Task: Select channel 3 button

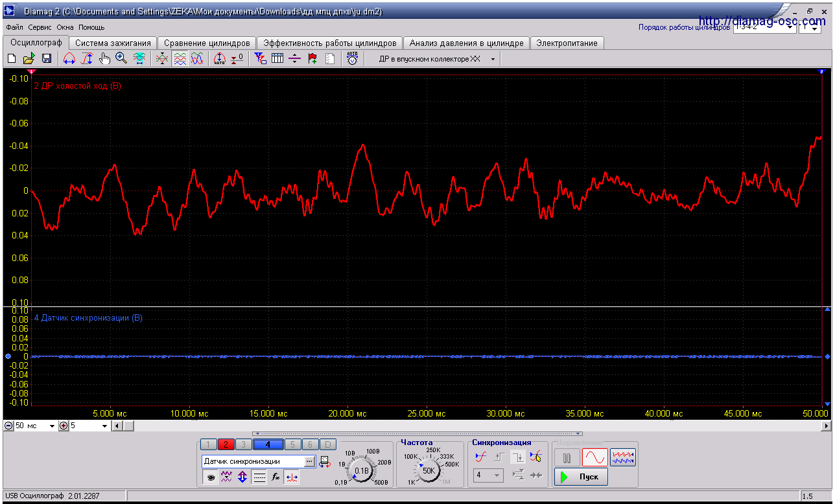Action: tap(244, 444)
